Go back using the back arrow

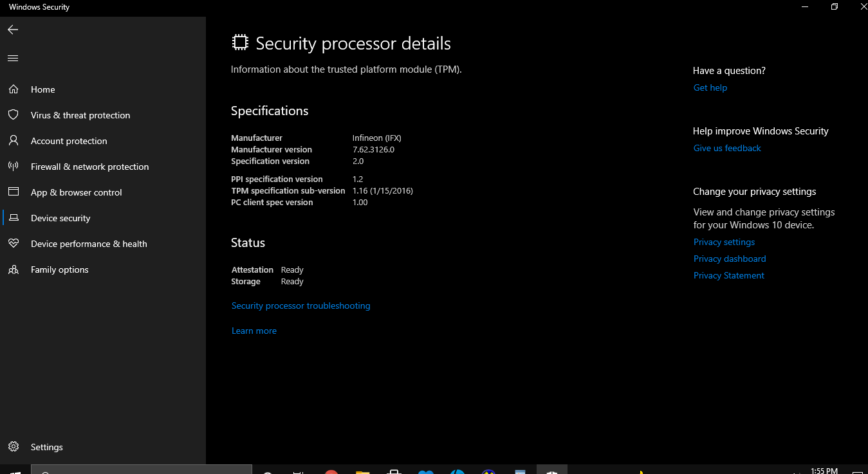coord(13,30)
